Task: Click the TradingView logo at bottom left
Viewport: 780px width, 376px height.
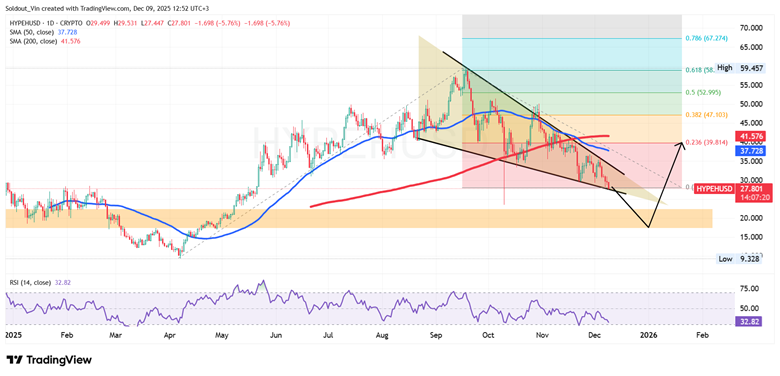Action: pos(49,359)
